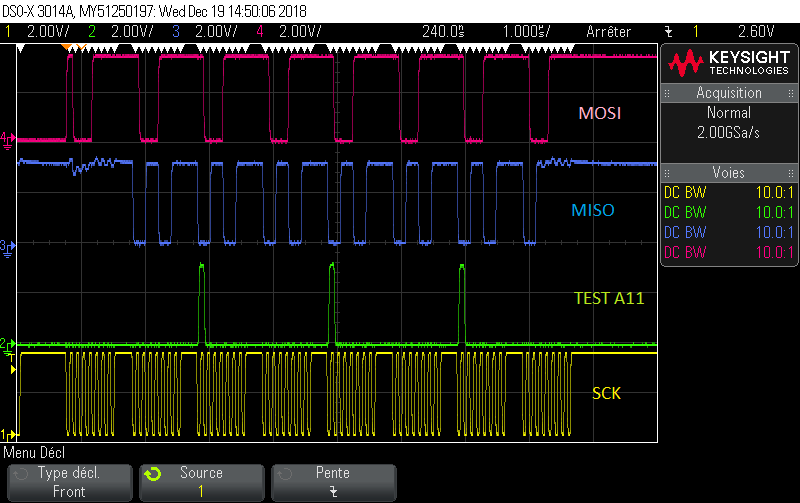
Task: Click the Normal acquisition mode text
Action: (x=729, y=113)
